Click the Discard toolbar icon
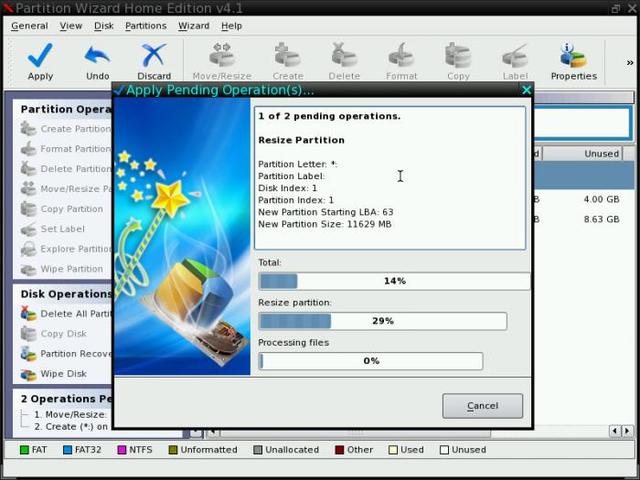Viewport: 640px width, 480px height. coord(154,55)
